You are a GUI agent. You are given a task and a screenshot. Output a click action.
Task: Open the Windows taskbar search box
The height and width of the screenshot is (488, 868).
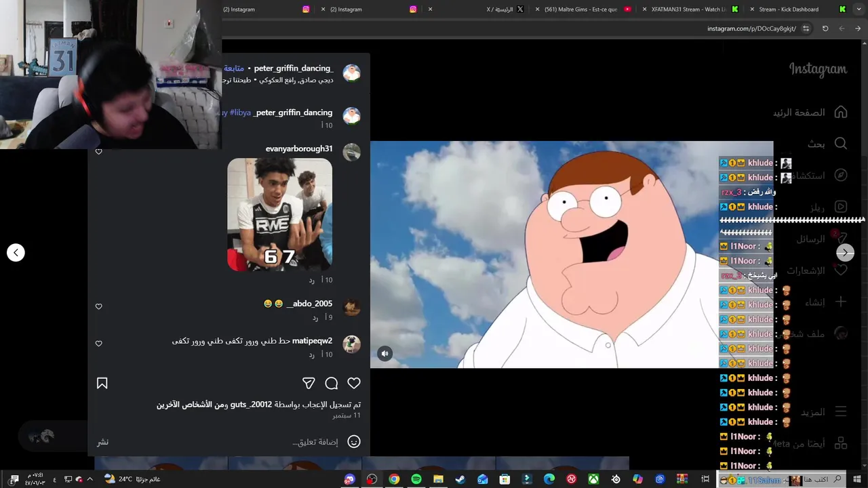click(x=783, y=479)
